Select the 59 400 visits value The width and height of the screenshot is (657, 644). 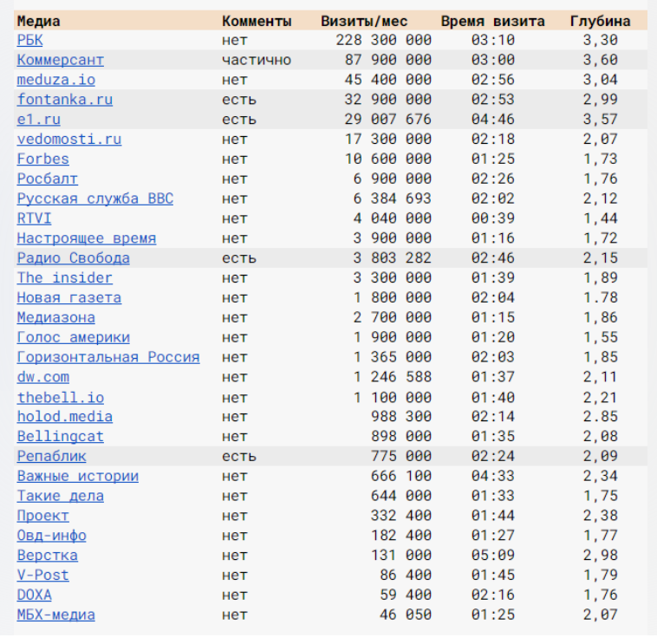click(x=406, y=595)
